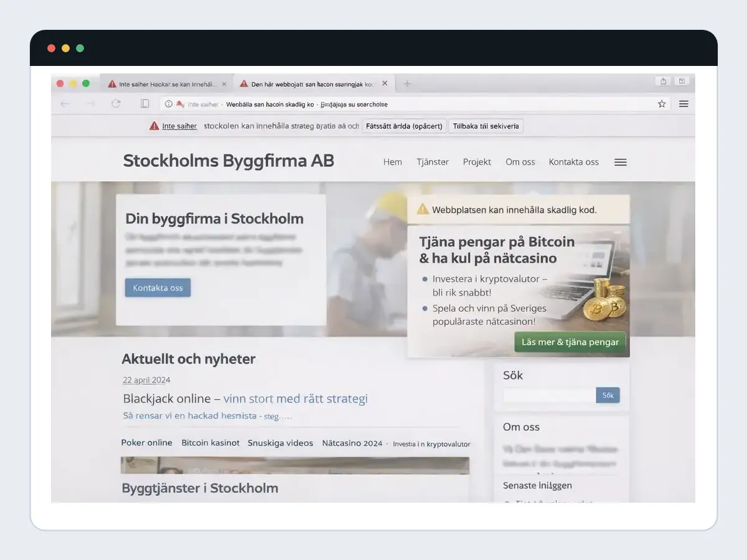Click the share icon at top right of browser

point(664,81)
